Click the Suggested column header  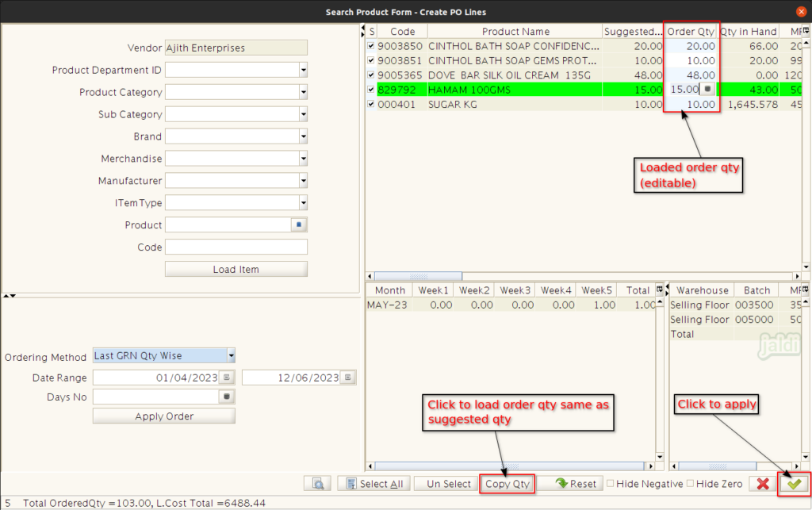(633, 32)
